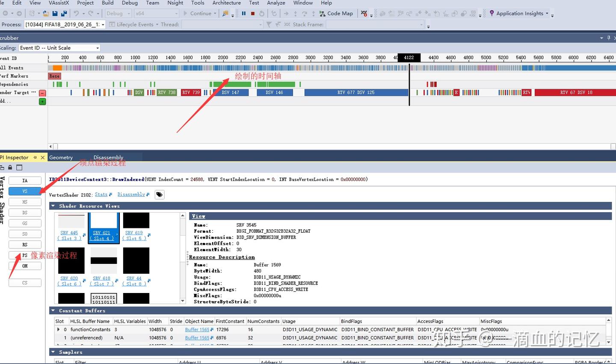
Task: Click the Save All toolbar icon
Action: click(x=63, y=13)
